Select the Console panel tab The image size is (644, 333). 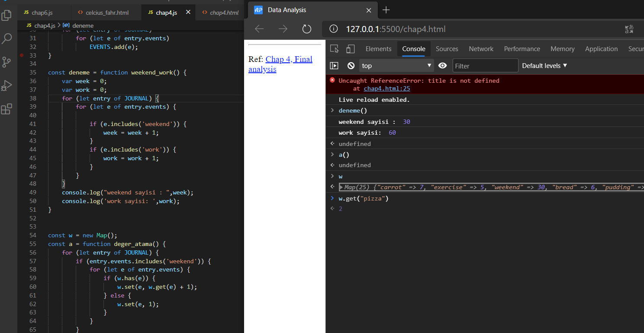414,49
